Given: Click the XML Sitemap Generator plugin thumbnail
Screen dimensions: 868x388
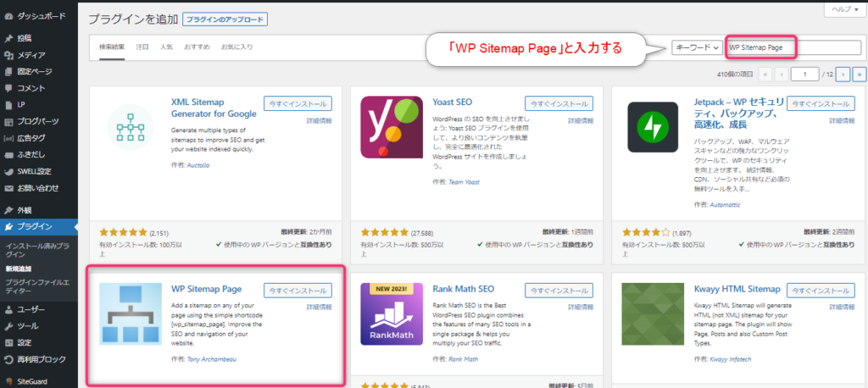Looking at the screenshot, I should [131, 127].
